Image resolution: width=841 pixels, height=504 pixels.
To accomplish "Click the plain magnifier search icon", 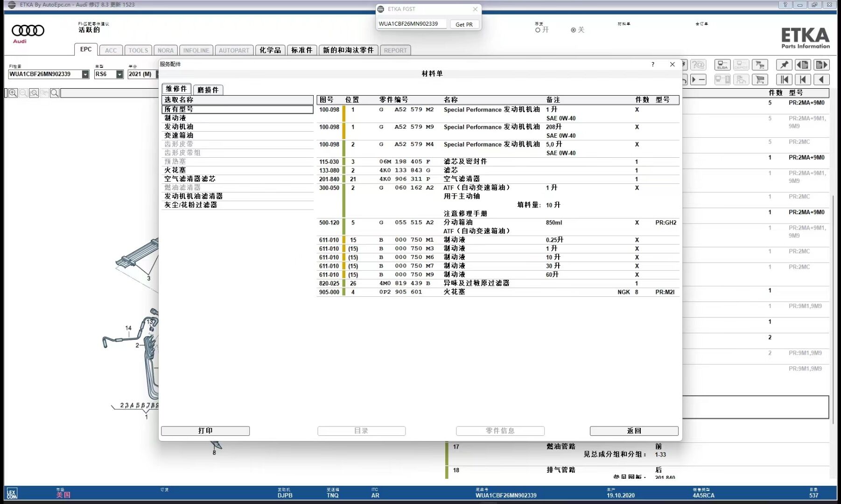I will point(55,93).
